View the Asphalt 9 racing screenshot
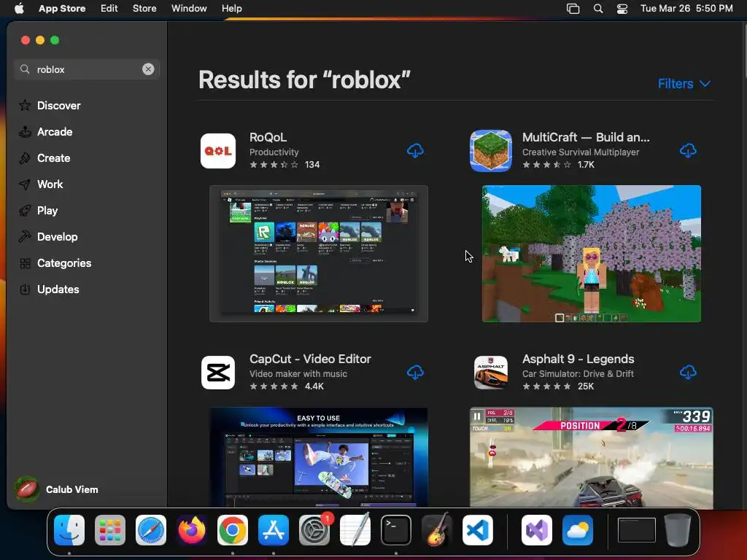The height and width of the screenshot is (560, 747). (x=591, y=456)
